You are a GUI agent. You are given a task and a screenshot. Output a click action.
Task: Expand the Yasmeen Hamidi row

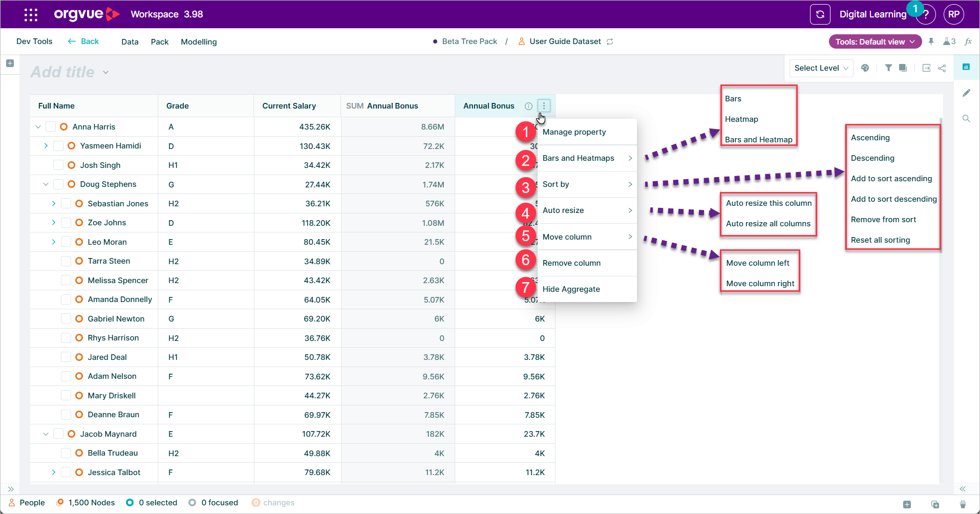pyautogui.click(x=46, y=146)
